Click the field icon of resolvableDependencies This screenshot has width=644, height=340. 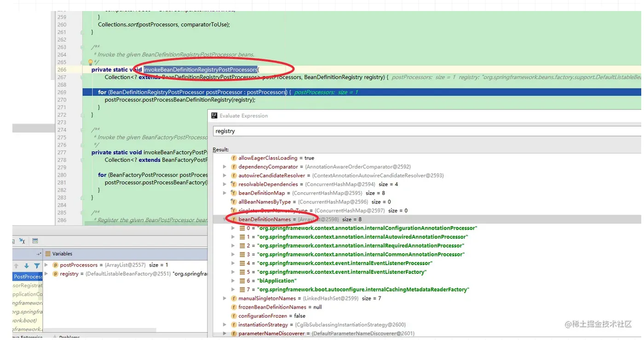(x=234, y=184)
